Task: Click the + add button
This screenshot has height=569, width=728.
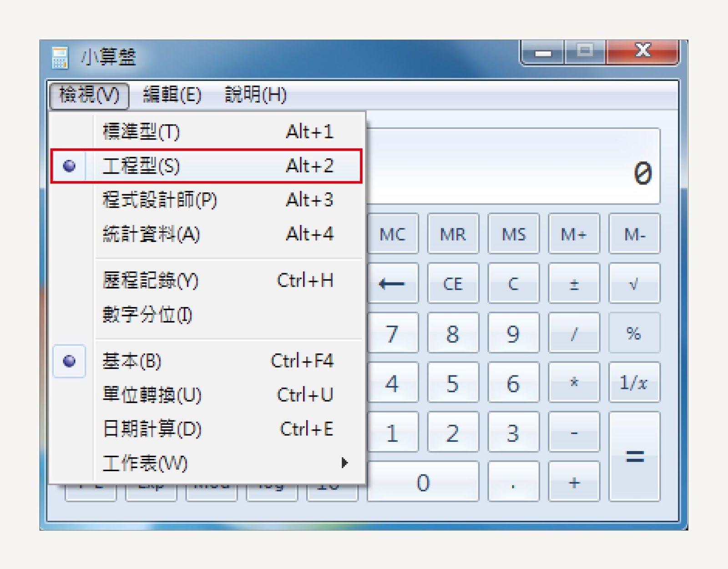Action: [x=574, y=482]
